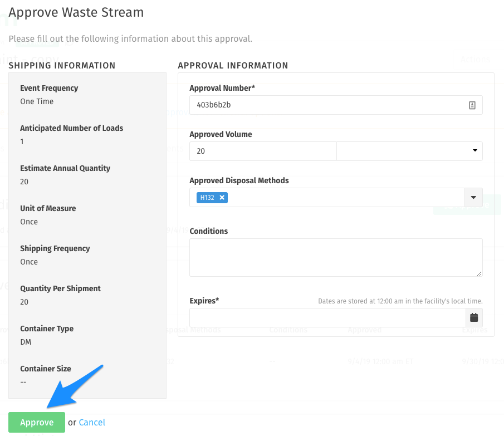This screenshot has height=436, width=504.
Task: Click the Estimate Annual Quantity label
Action: (65, 168)
